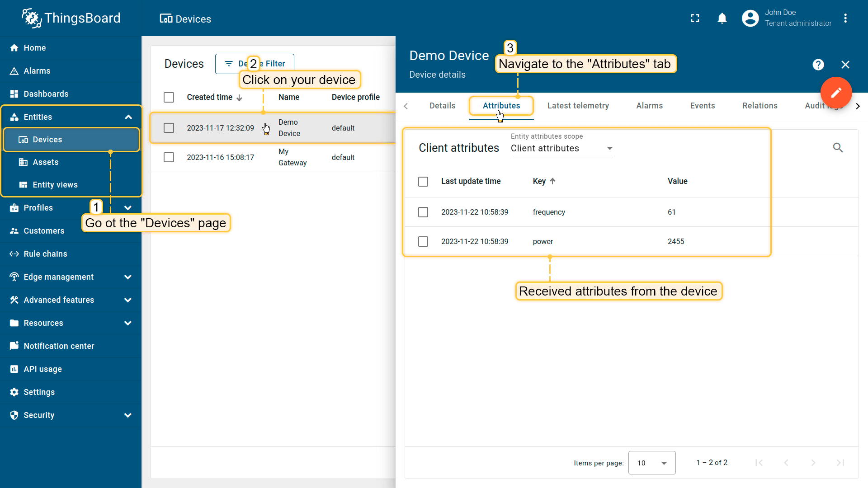Image resolution: width=868 pixels, height=488 pixels.
Task: Go to next page of attributes
Action: [813, 463]
